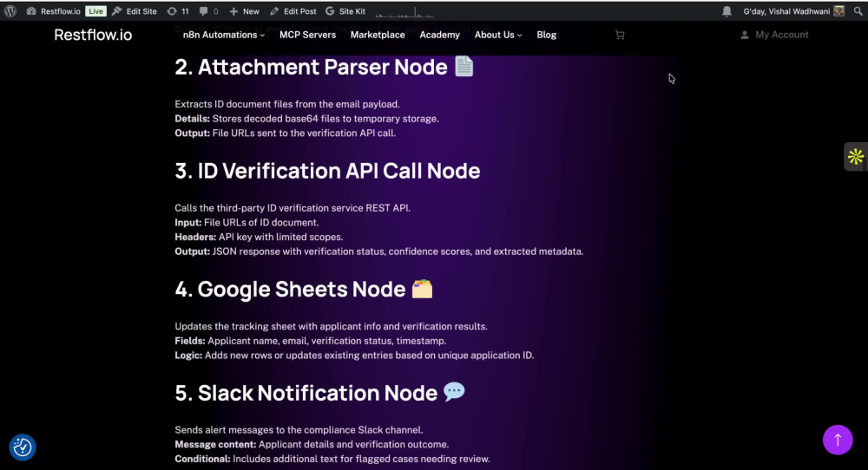Click the Site Kit stats sparkline graph
This screenshot has height=470, width=868.
[404, 12]
